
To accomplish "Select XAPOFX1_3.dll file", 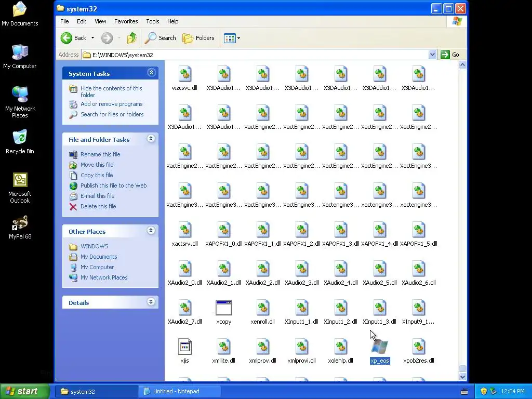I will 341,230.
